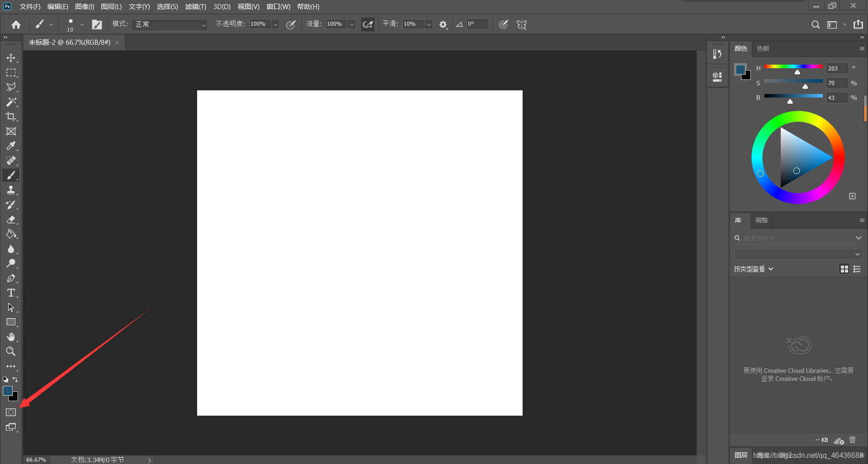Select the Crop tool
Image resolution: width=868 pixels, height=464 pixels.
[x=11, y=117]
